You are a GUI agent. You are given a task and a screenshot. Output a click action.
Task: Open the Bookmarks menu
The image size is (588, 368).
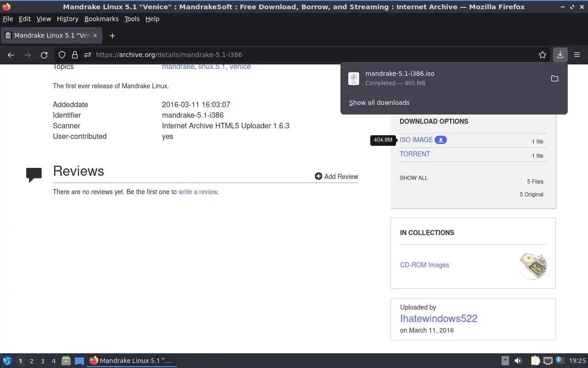pyautogui.click(x=102, y=19)
